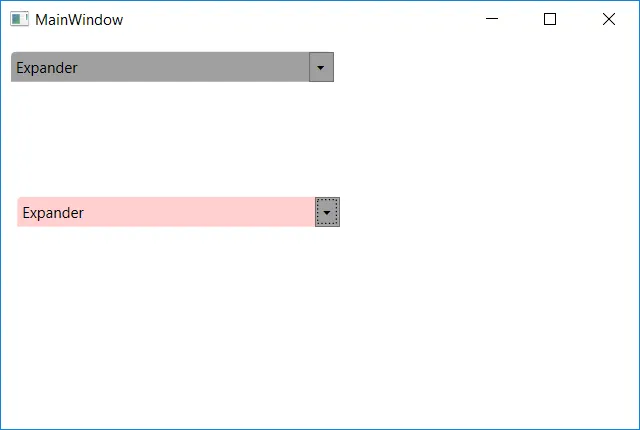Select the 'Expander' text in gray header

47,68
